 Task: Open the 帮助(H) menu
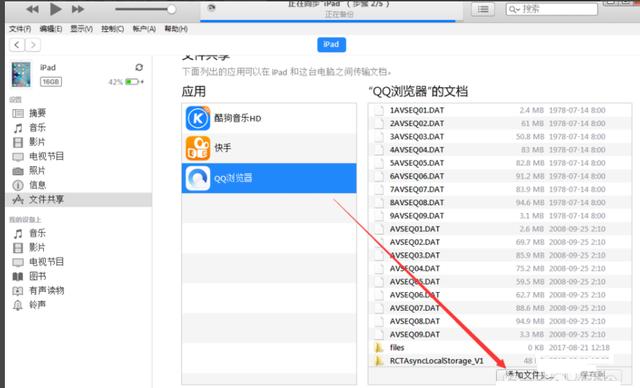click(x=176, y=29)
